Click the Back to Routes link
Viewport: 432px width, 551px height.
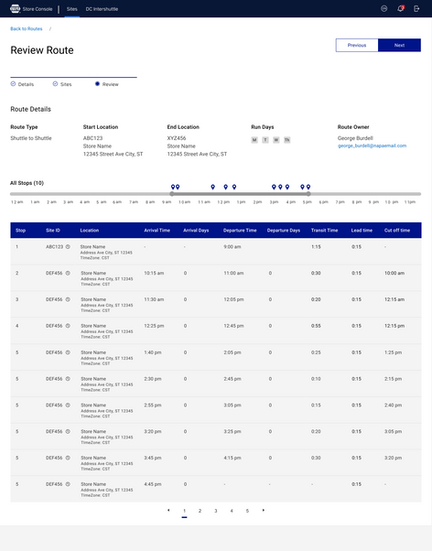26,29
